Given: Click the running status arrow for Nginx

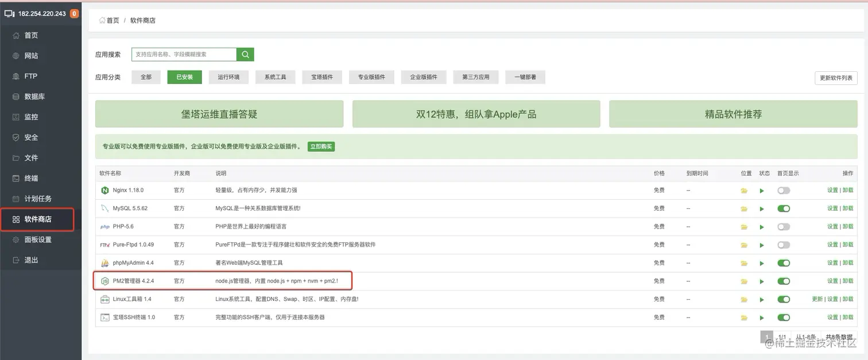Looking at the screenshot, I should pos(762,191).
